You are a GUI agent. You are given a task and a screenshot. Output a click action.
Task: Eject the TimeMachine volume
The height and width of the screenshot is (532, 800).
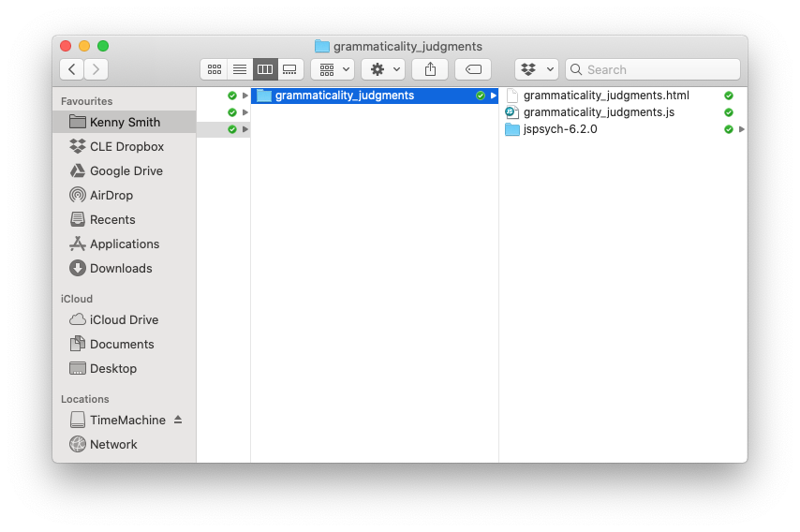[x=178, y=420]
